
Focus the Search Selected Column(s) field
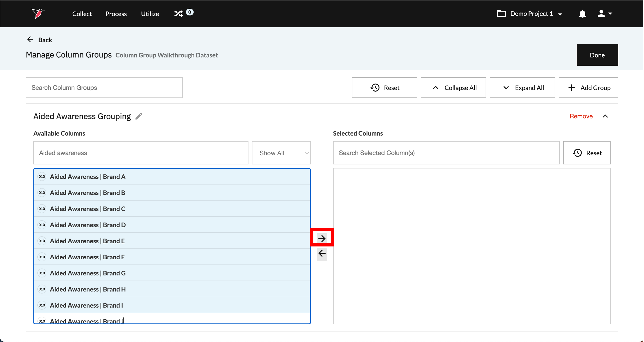446,153
